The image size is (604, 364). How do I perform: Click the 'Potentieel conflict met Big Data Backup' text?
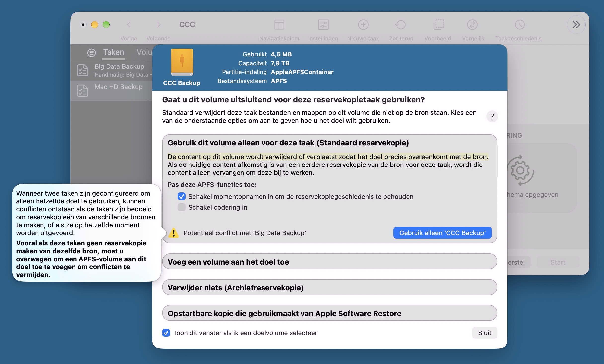(245, 233)
